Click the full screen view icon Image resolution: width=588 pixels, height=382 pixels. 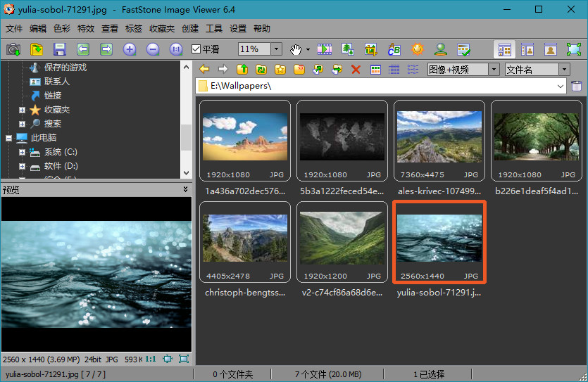pyautogui.click(x=574, y=49)
